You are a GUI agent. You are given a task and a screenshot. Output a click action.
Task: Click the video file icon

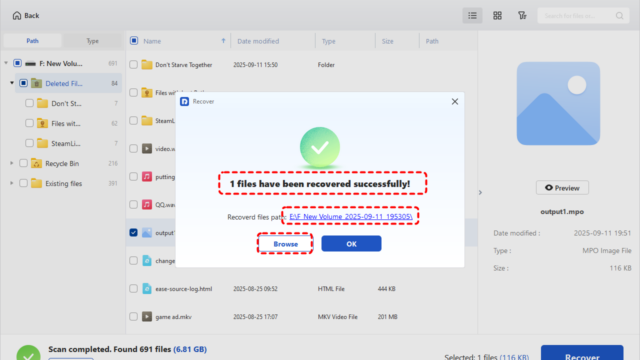[x=147, y=149]
